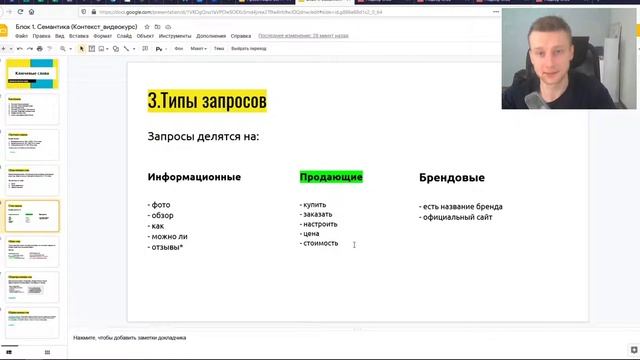Screen dimensions: 640x360
Task: Select the arrow cursor tool
Action: tap(82, 49)
